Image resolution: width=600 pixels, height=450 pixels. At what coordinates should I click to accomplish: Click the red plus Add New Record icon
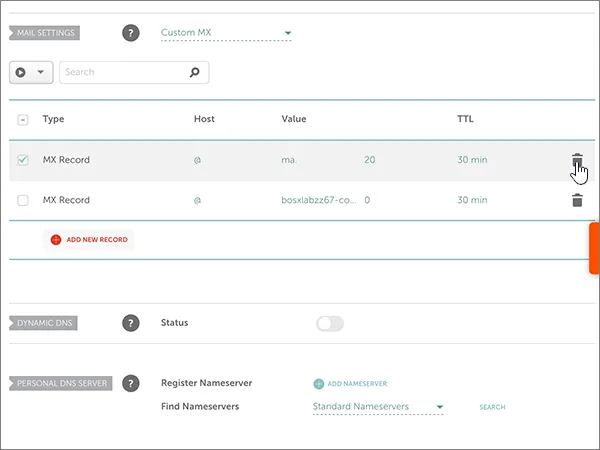[56, 240]
